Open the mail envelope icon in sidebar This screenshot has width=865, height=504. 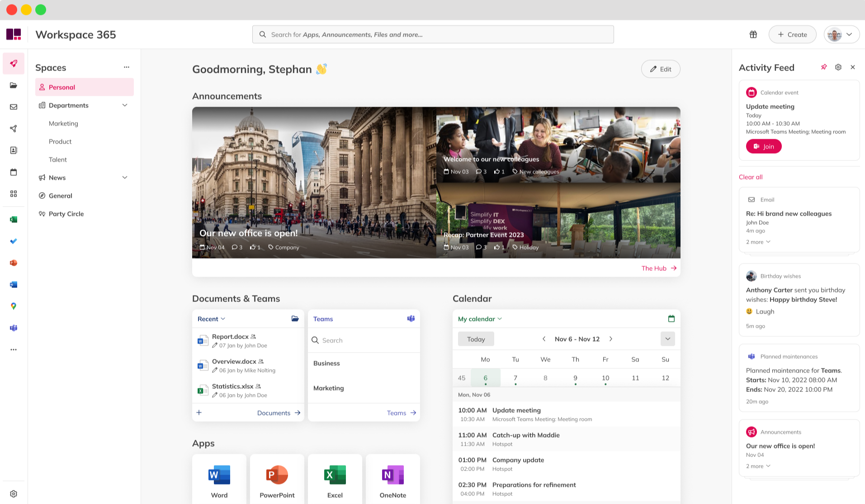point(14,107)
